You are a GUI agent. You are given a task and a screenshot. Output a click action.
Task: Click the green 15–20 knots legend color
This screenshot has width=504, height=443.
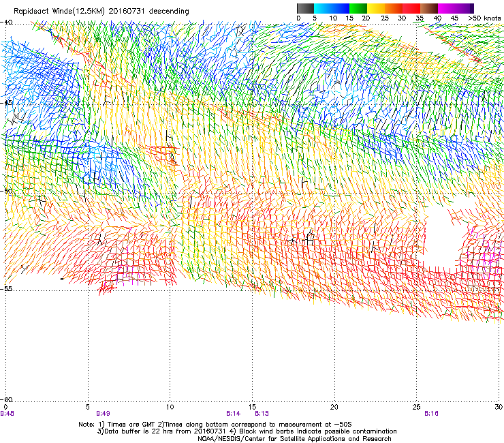pos(358,8)
